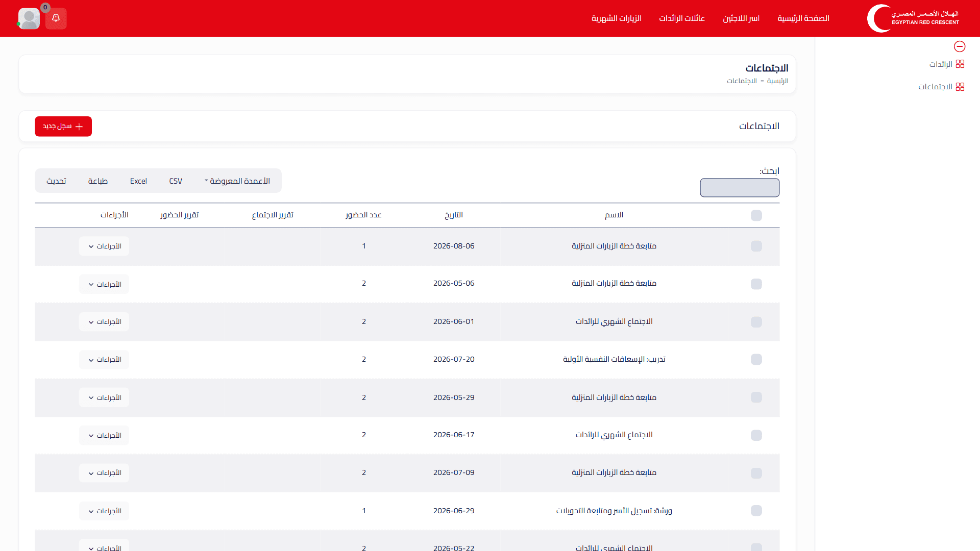The width and height of the screenshot is (980, 551).
Task: Check the row dated 2026-07-20
Action: 756,360
